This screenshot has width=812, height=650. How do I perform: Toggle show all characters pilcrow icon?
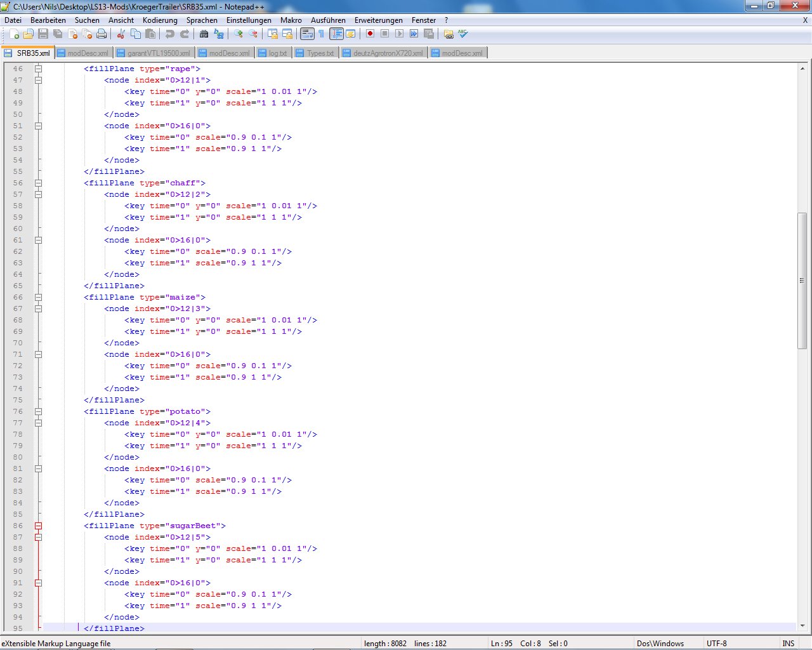pyautogui.click(x=321, y=34)
